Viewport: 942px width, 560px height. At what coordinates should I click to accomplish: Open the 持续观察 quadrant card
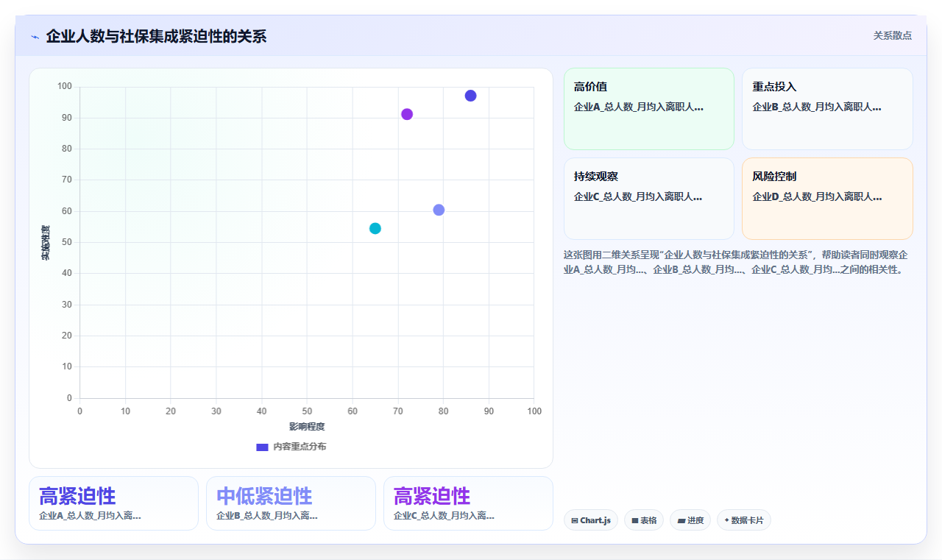tap(649, 199)
